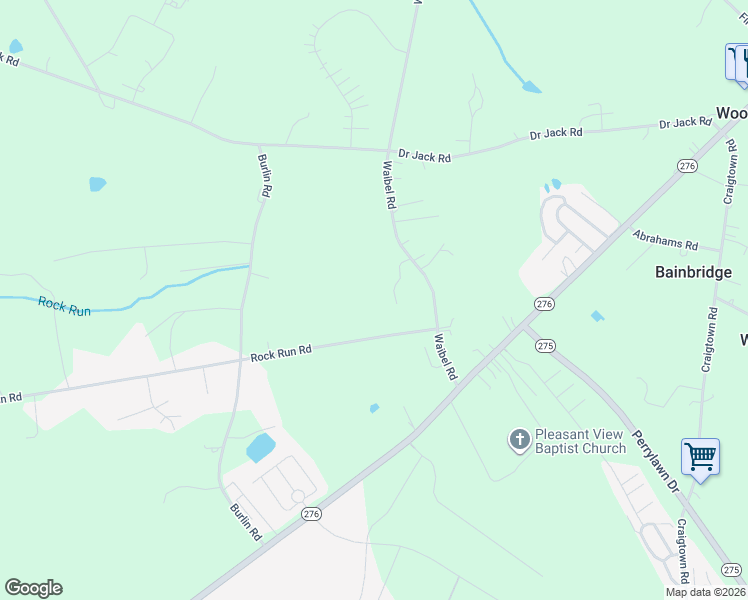Open the shopping cart store marker

coord(700,460)
